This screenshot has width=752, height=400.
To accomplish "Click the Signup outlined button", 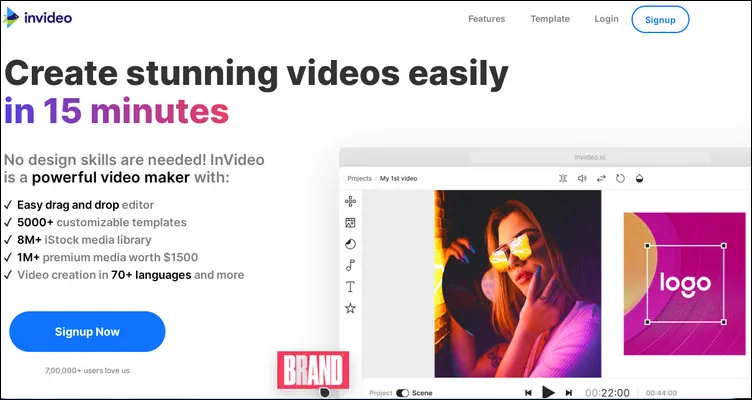I will pos(660,20).
